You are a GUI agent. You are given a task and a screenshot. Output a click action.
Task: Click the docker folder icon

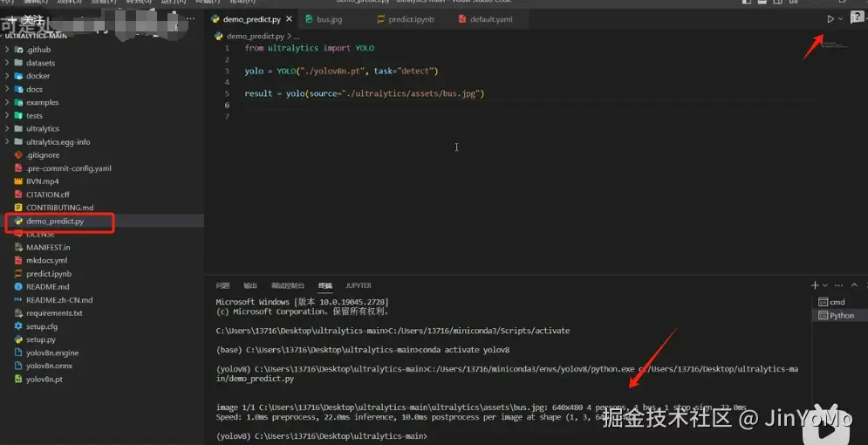pos(18,76)
